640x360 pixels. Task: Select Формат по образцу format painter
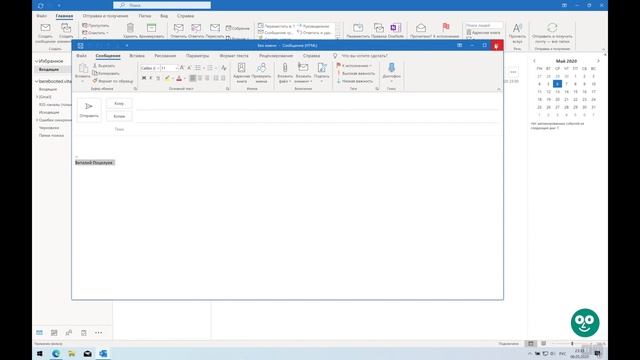(113, 81)
